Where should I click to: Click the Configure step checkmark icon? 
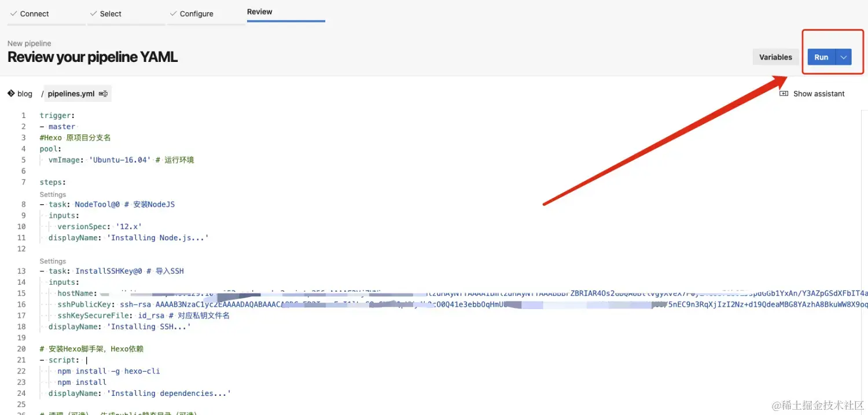point(173,13)
